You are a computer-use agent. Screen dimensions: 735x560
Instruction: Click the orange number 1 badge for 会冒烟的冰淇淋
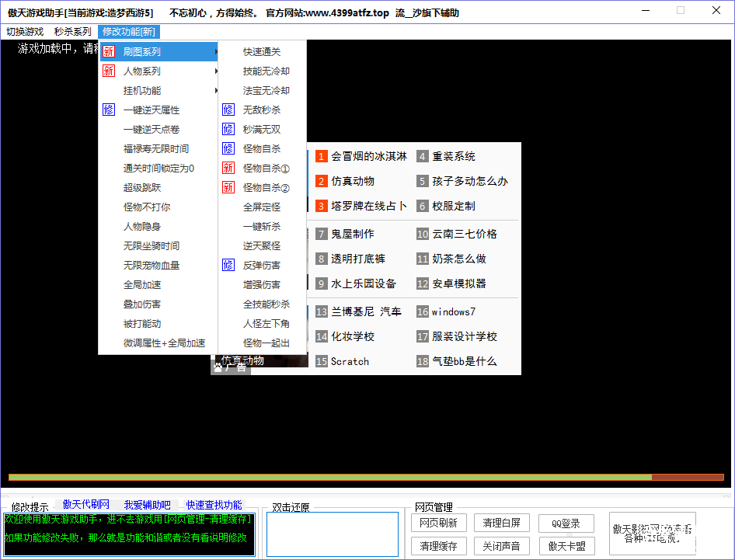[x=322, y=156]
